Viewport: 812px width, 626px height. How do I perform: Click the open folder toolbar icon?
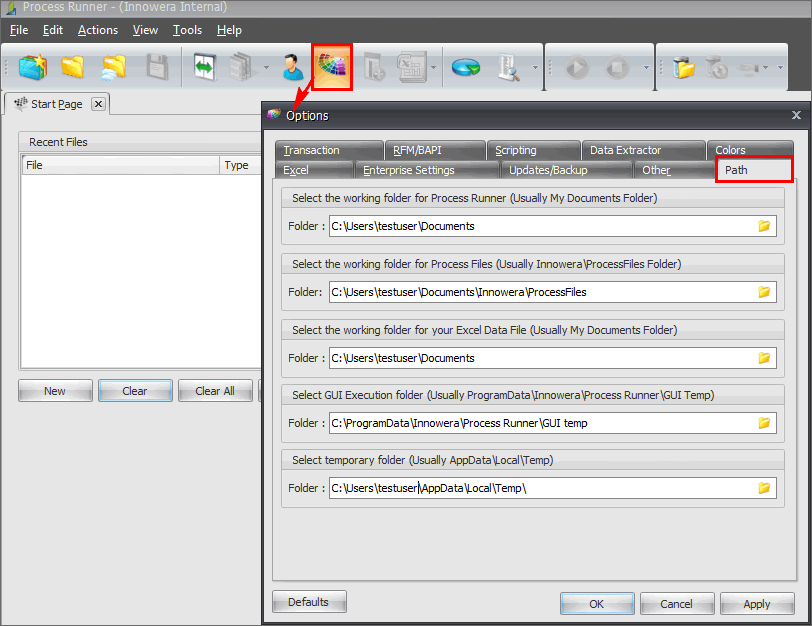73,67
